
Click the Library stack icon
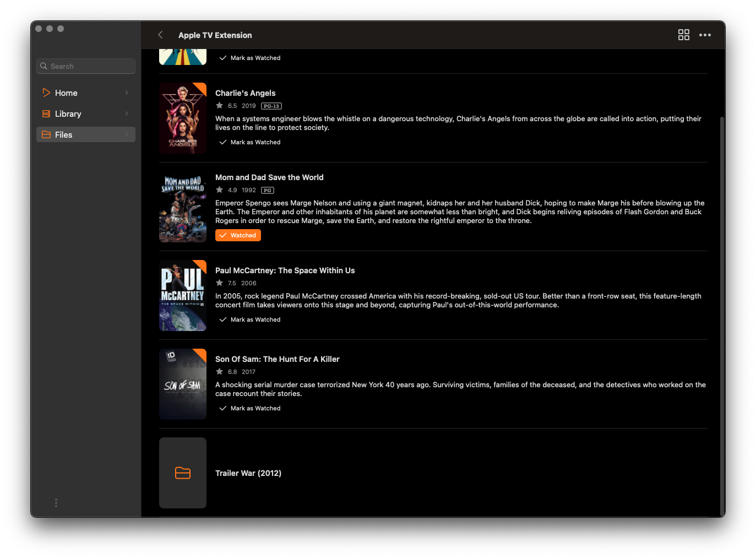point(46,113)
